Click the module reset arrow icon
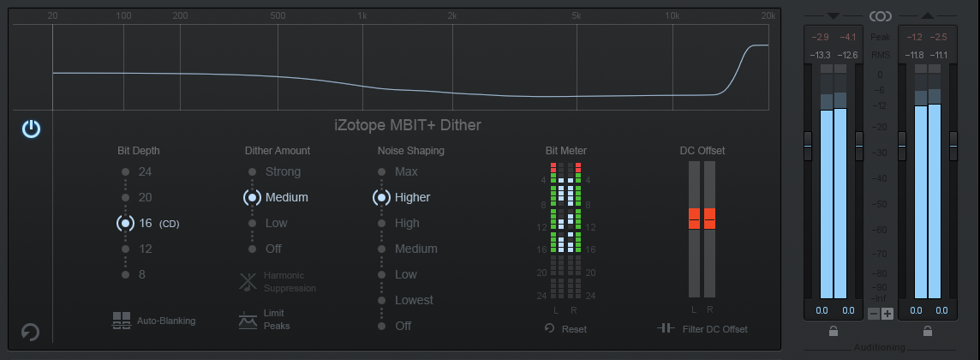 31,332
